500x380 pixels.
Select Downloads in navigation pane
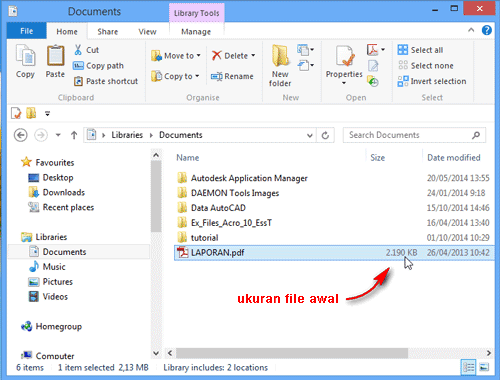[57, 192]
